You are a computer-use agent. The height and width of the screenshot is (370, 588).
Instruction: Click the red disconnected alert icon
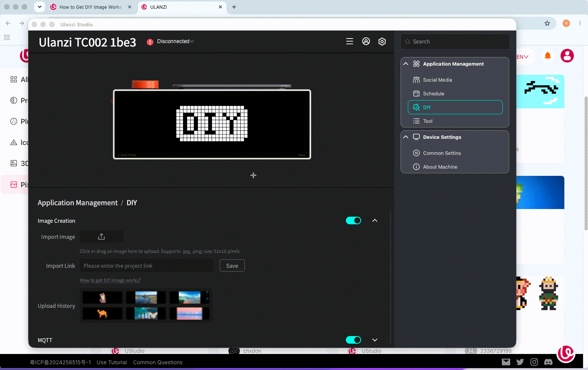pos(150,42)
